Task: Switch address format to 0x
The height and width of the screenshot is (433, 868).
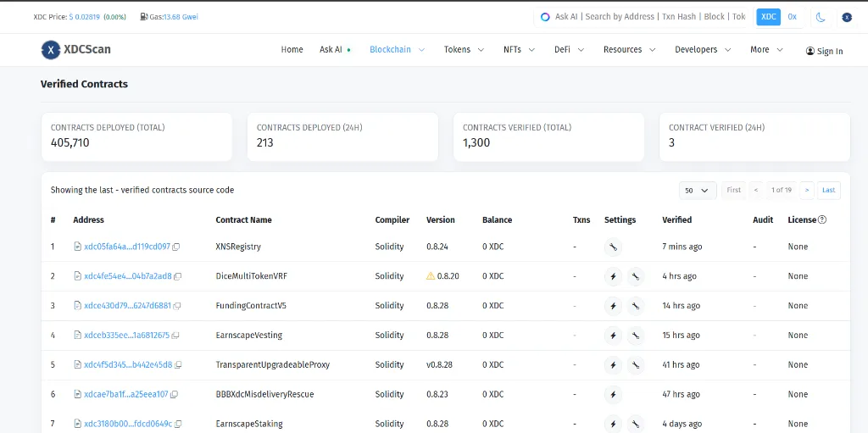Action: coord(793,17)
